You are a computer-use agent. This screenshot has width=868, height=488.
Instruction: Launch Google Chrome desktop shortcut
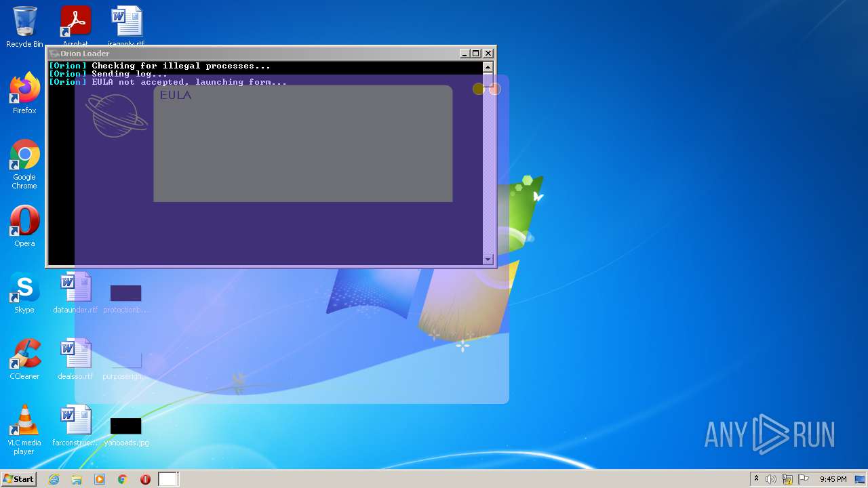click(24, 165)
